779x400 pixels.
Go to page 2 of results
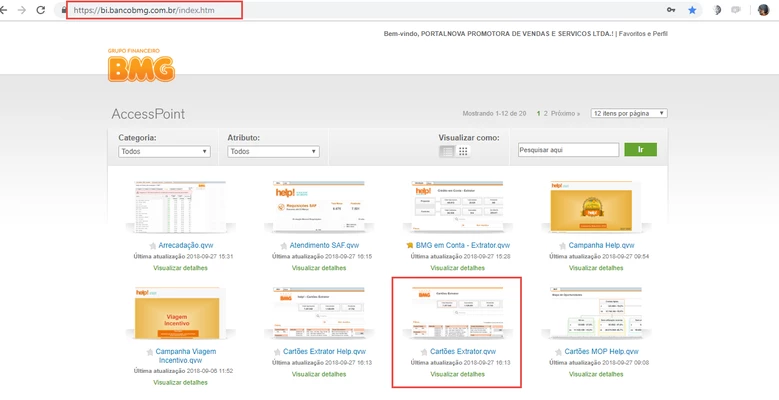545,114
